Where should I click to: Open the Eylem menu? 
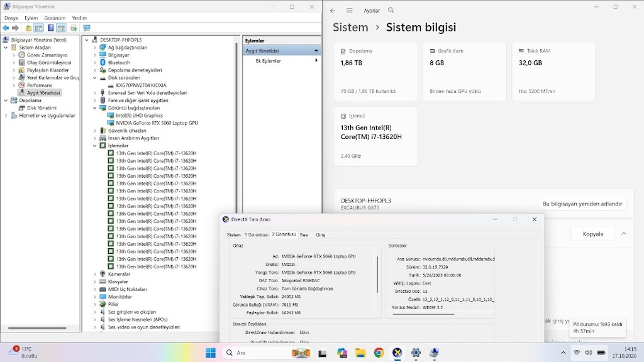[31, 18]
